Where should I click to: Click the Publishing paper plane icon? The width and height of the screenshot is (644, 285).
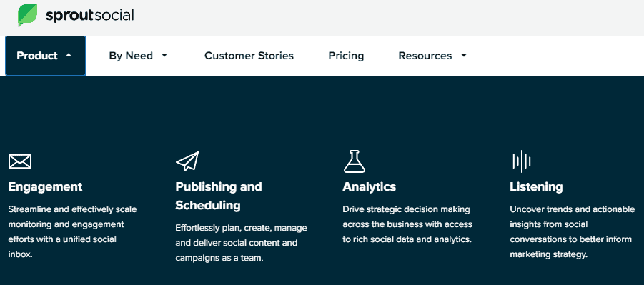(187, 161)
